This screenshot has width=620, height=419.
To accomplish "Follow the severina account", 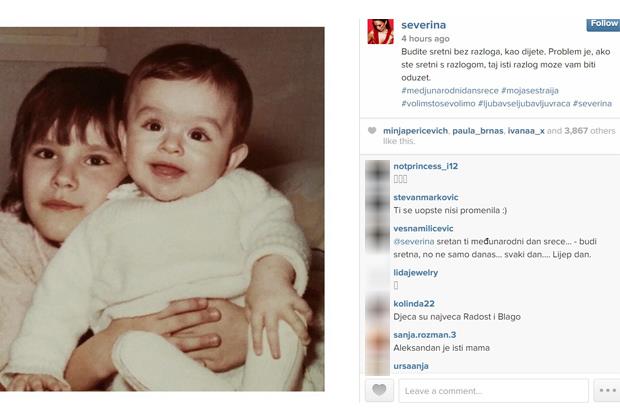I will pos(603,24).
